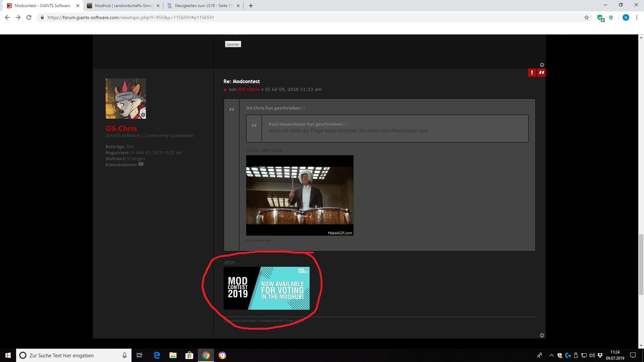Open Microsoft Store from taskbar
644x362 pixels.
(190, 355)
